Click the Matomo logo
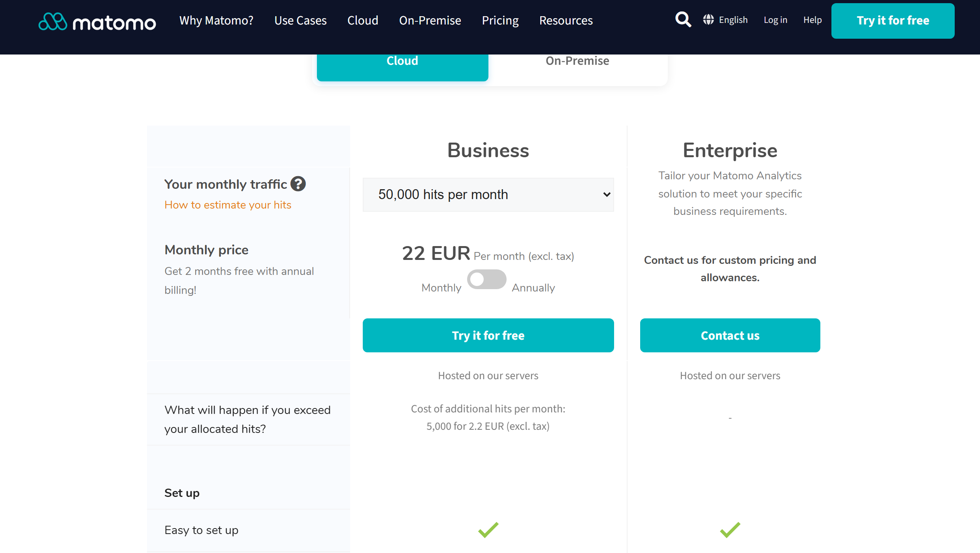Viewport: 980px width, 553px height. [x=97, y=21]
